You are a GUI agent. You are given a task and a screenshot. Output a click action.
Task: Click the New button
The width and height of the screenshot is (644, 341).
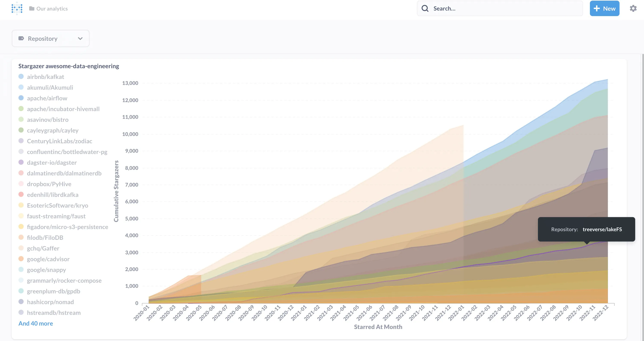pos(604,9)
